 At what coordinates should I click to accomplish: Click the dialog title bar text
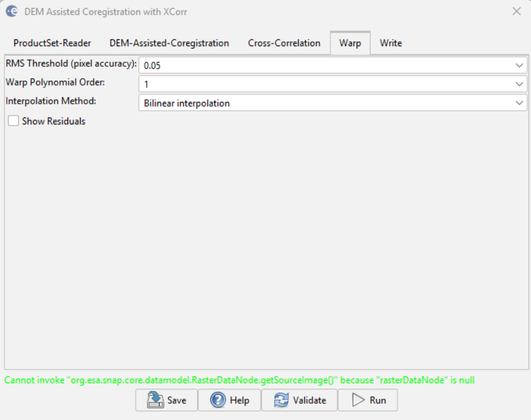click(105, 11)
